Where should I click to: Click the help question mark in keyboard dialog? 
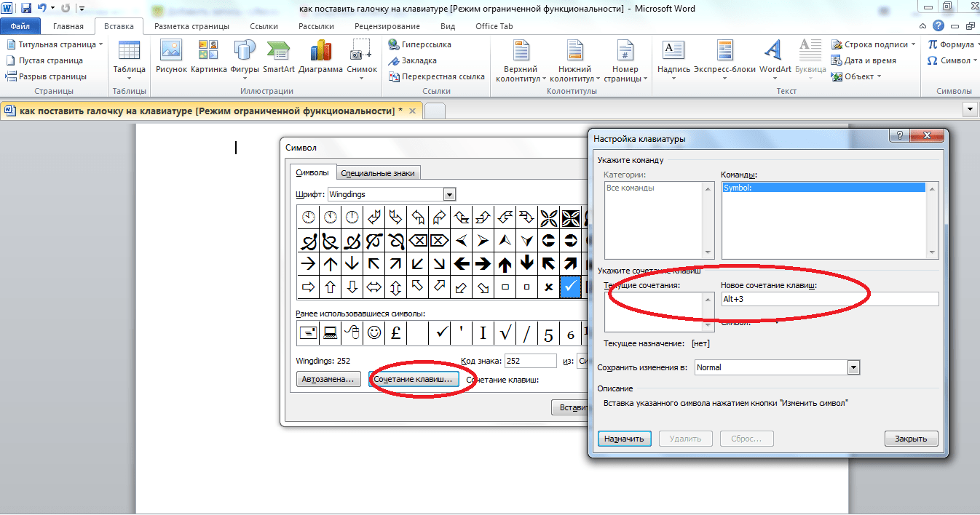click(x=900, y=136)
